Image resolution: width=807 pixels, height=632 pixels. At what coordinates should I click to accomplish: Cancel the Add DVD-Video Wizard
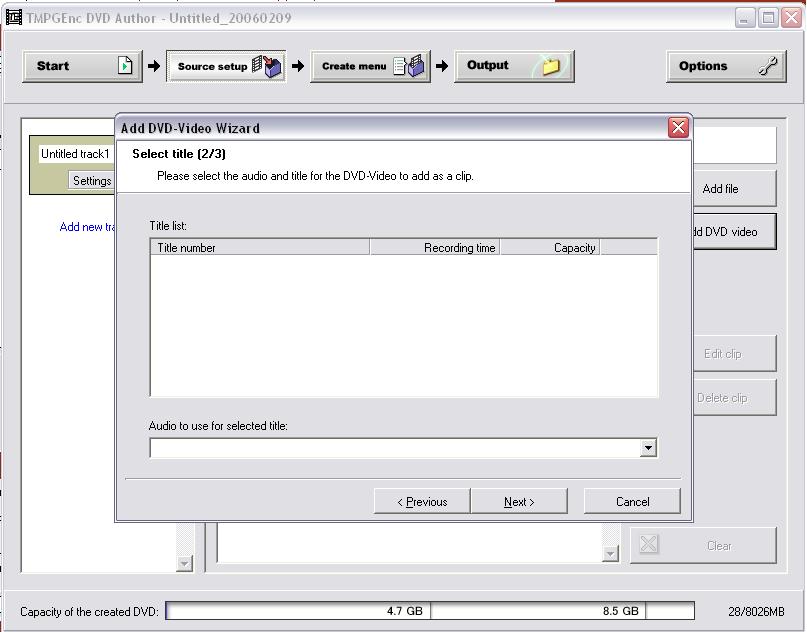pos(632,501)
